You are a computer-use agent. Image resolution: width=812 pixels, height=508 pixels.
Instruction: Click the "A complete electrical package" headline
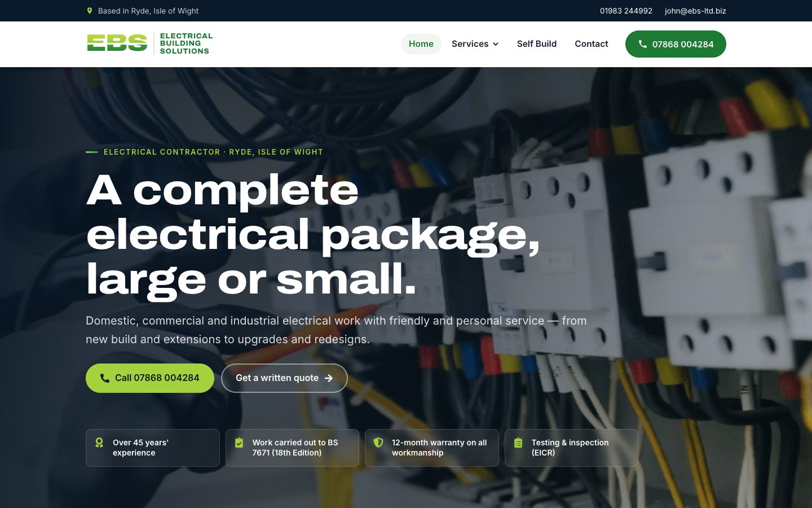pos(313,234)
